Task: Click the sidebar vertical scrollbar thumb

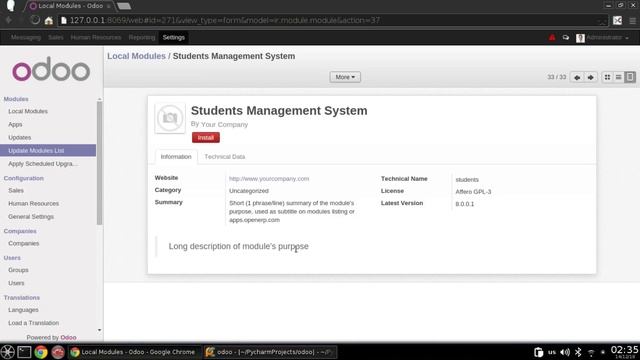Action: 99,163
